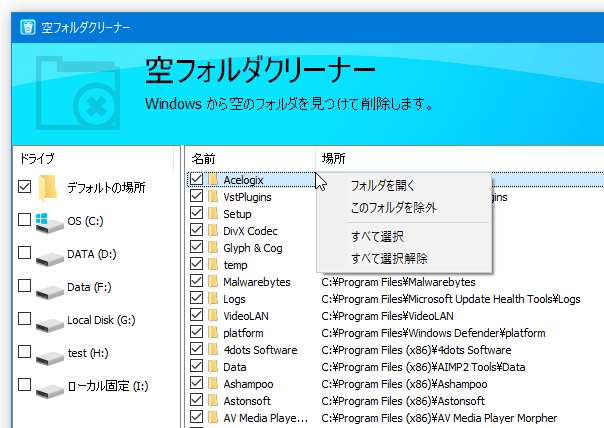Untick the Ashampoo folder checkbox
This screenshot has width=604, height=428.
tap(196, 383)
